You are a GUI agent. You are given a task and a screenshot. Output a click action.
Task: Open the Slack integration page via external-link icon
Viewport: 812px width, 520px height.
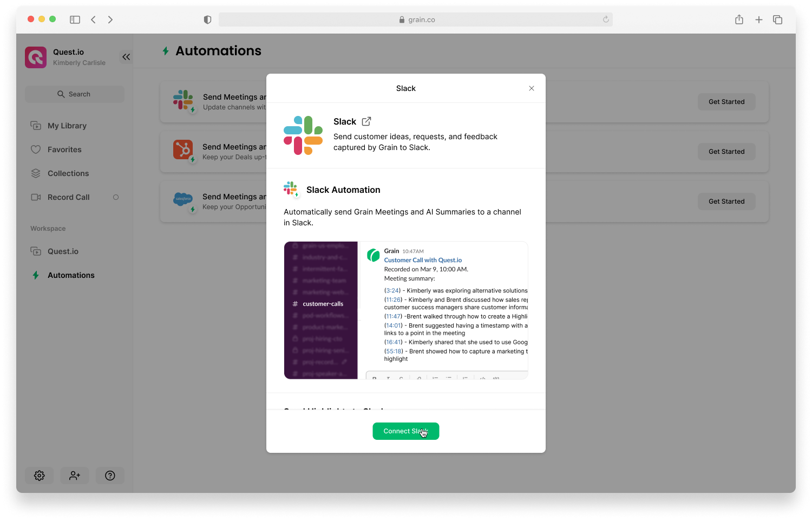(x=367, y=121)
